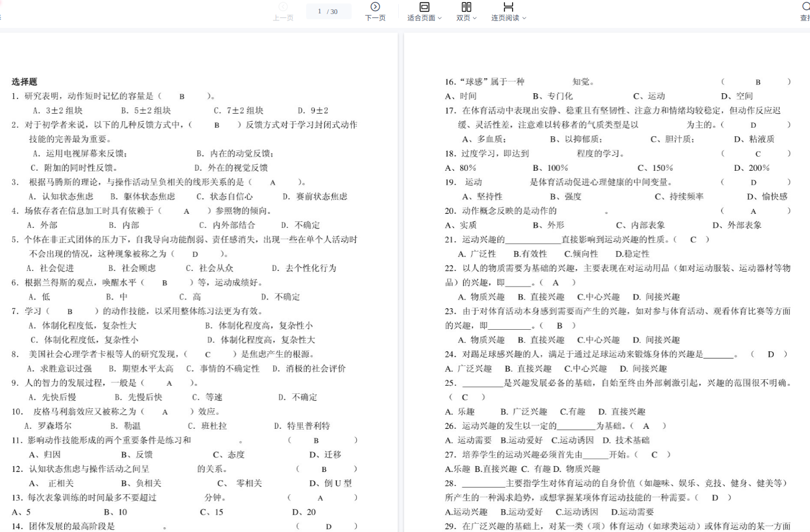This screenshot has height=532, width=810.
Task: Click the continuous reading (连页阅读) icon
Action: 508,7
